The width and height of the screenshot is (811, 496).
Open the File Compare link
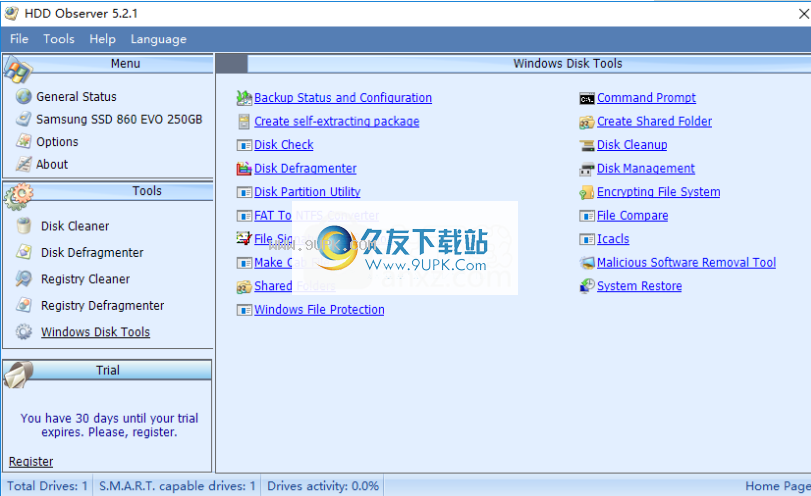[632, 216]
